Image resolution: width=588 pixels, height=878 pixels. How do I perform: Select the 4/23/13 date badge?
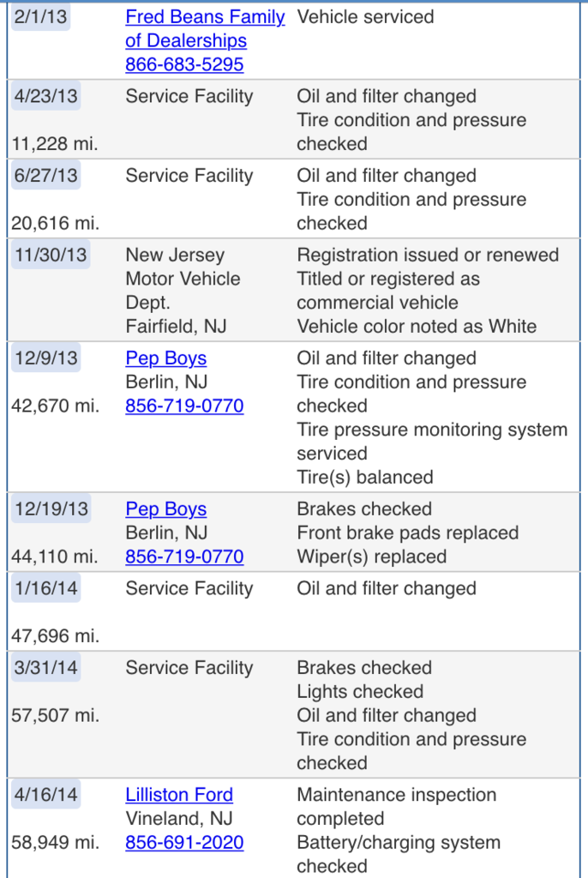point(46,96)
